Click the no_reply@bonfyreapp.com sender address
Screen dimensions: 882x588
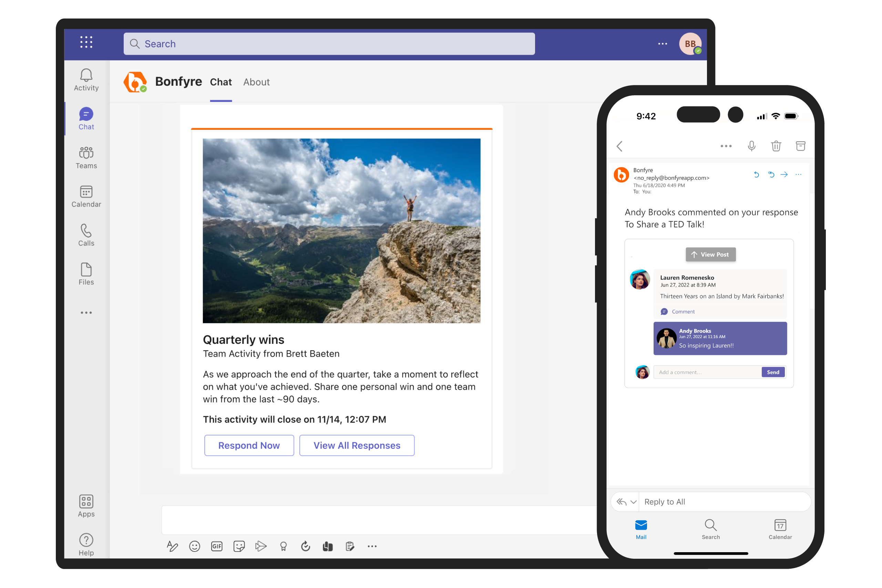pos(671,178)
